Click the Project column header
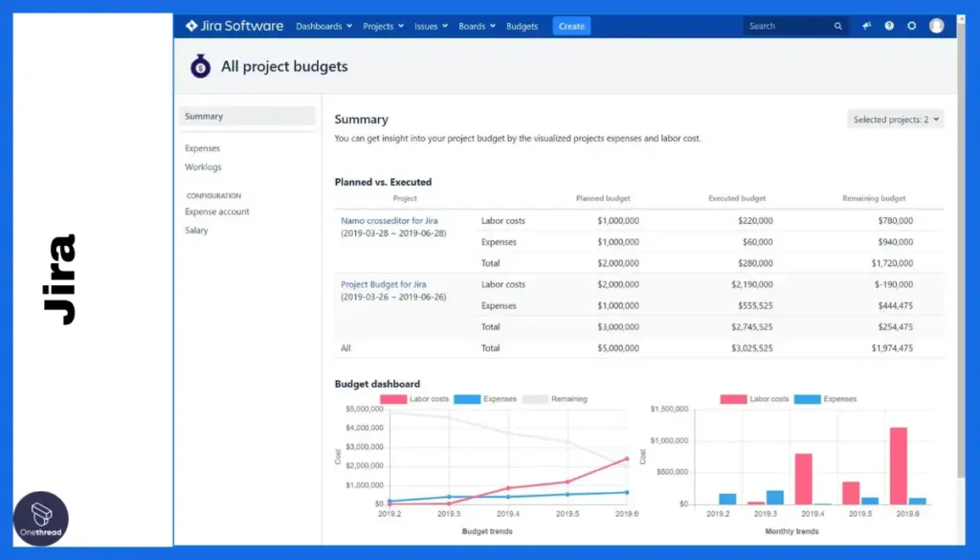Image resolution: width=980 pixels, height=560 pixels. (x=405, y=198)
